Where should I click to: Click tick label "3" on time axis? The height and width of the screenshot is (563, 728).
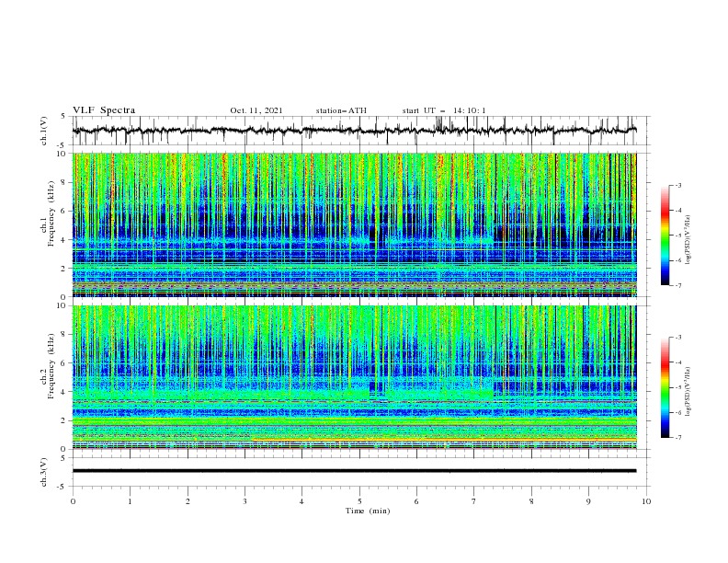click(x=245, y=501)
